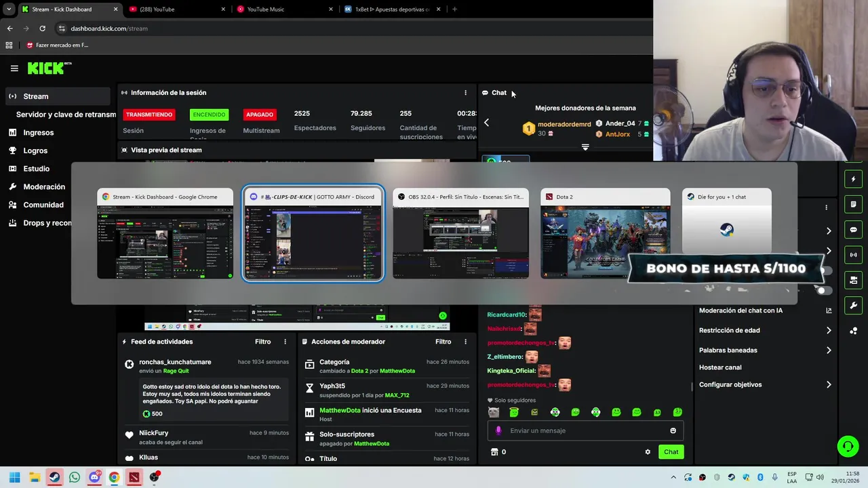This screenshot has height=488, width=868.
Task: Open Comunidad in sidebar
Action: pyautogui.click(x=43, y=205)
